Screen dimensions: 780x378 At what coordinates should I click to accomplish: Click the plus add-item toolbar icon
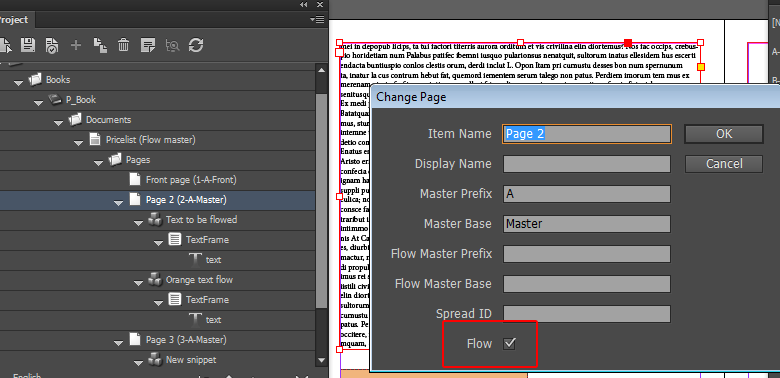(76, 46)
